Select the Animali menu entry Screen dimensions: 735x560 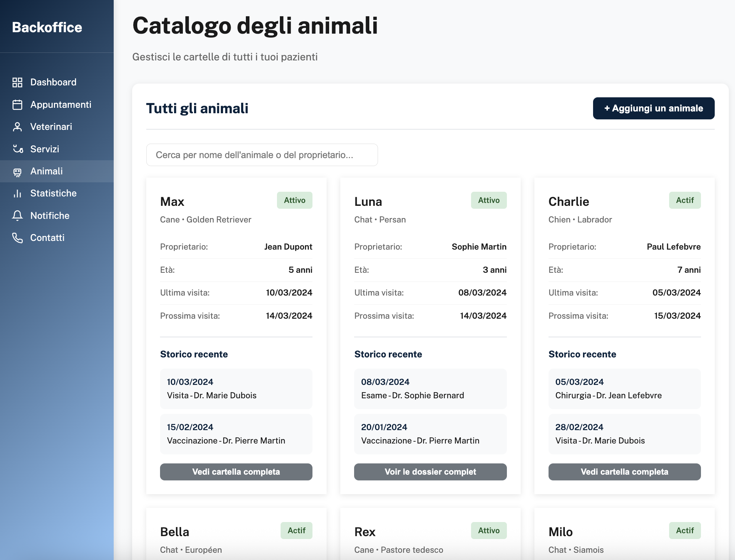click(57, 171)
